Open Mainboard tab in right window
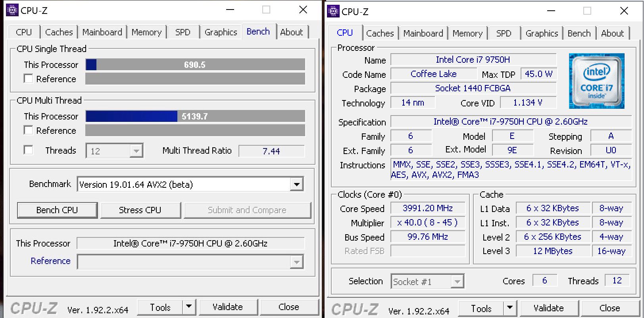 click(x=423, y=33)
